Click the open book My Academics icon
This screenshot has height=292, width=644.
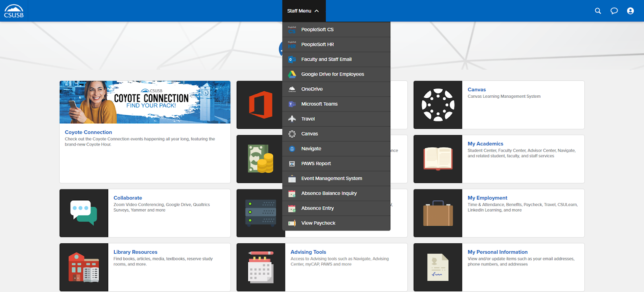click(438, 159)
